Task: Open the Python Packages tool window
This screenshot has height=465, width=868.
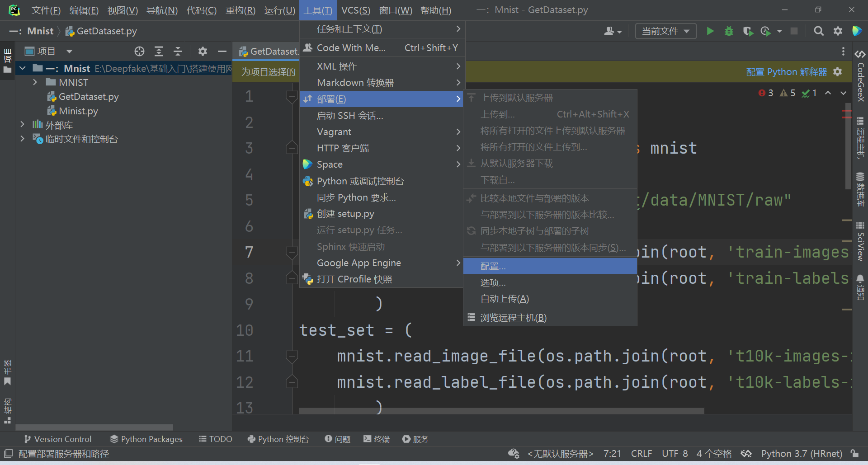Action: click(146, 439)
